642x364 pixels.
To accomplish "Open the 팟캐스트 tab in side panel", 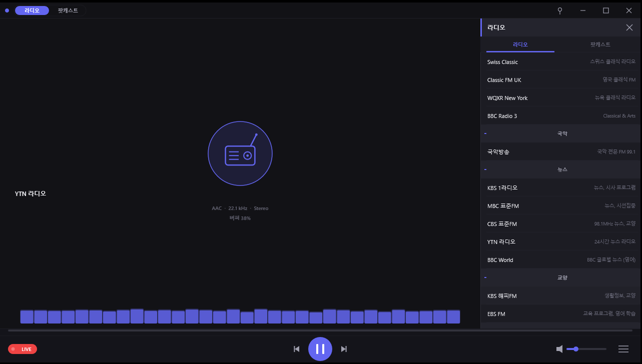I will [x=600, y=44].
